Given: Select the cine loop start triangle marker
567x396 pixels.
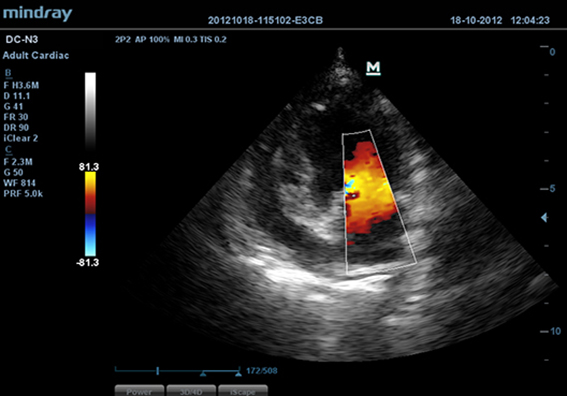Looking at the screenshot, I should click(x=203, y=374).
